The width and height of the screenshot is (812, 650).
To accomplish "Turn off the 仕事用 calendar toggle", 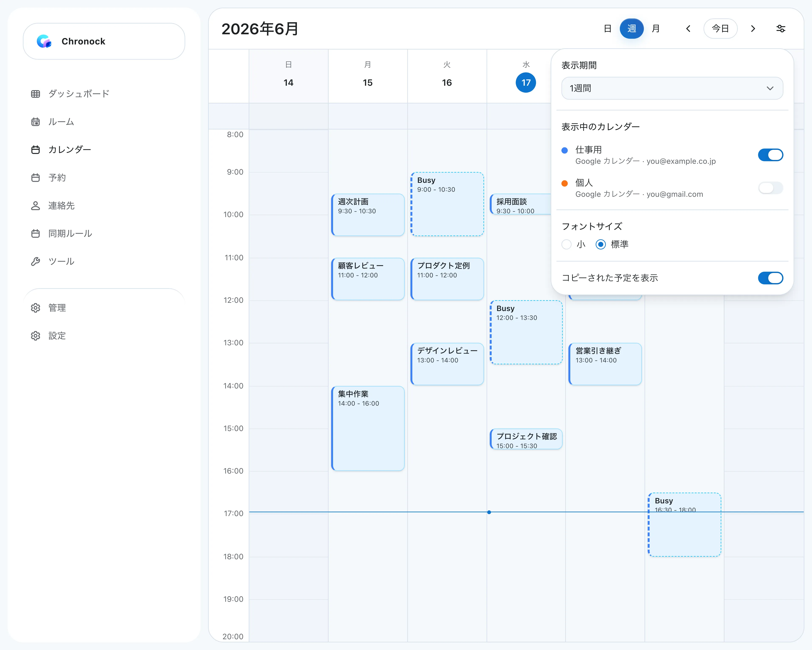I will [771, 155].
